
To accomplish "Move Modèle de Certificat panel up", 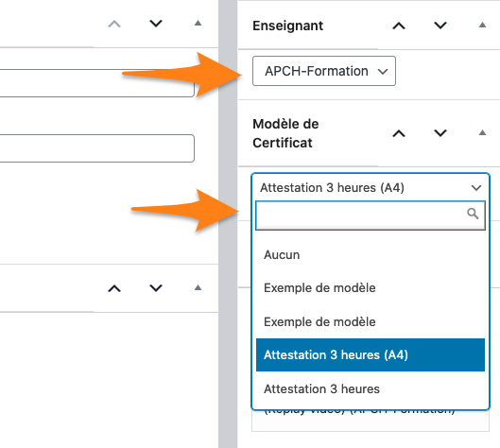I will pyautogui.click(x=399, y=133).
